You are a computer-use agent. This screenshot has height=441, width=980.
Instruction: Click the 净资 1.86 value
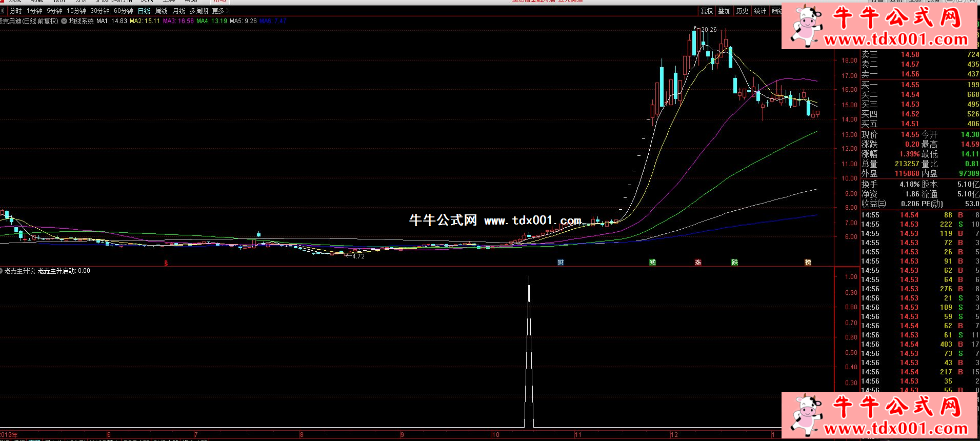[912, 194]
